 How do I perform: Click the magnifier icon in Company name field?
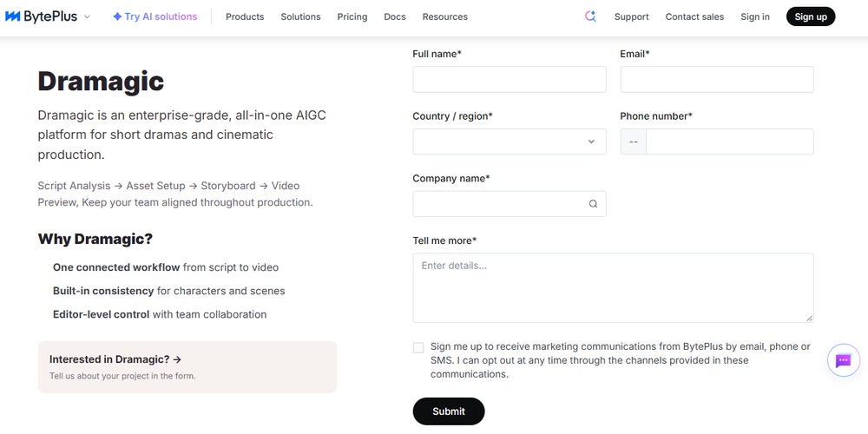click(593, 204)
